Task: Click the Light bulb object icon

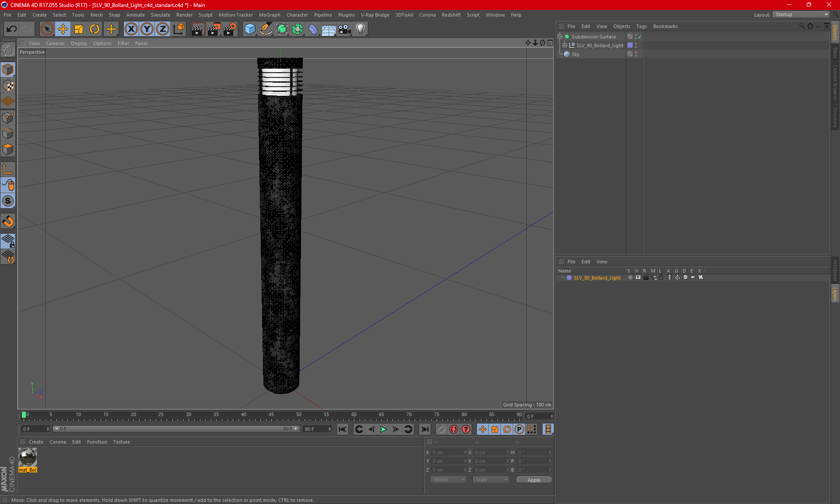Action: [x=360, y=29]
